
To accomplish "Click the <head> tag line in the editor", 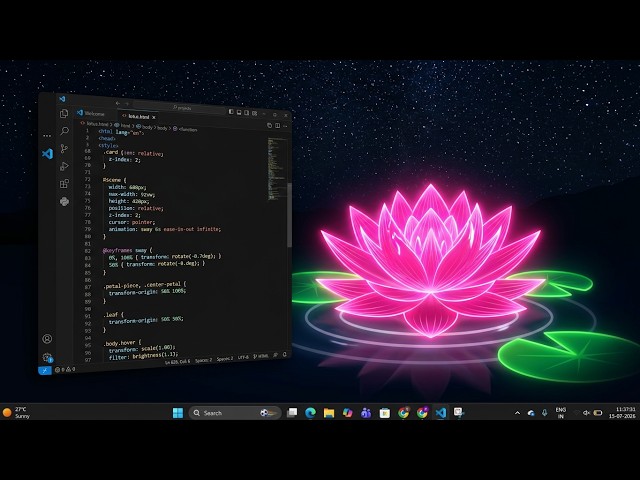I will pyautogui.click(x=107, y=138).
